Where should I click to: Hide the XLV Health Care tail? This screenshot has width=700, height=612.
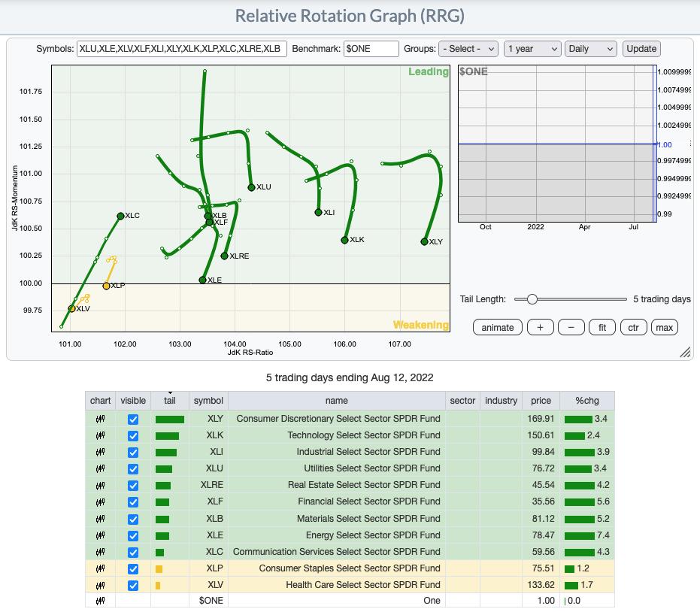[x=133, y=585]
